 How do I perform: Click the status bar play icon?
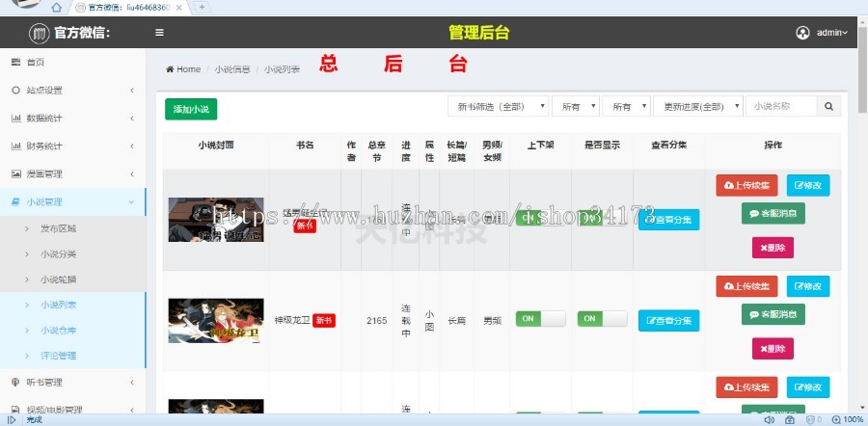[12, 420]
